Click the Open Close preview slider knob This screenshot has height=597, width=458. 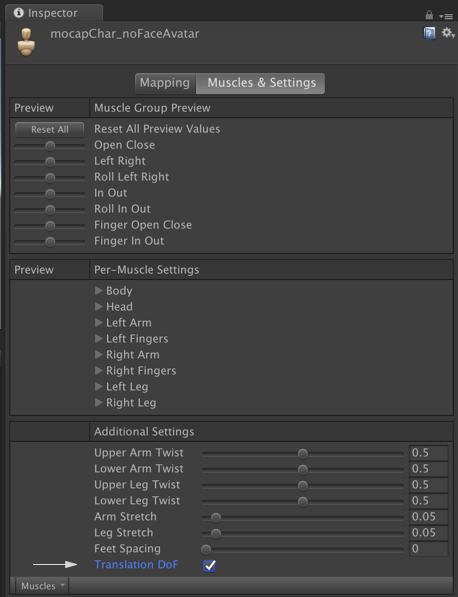pos(50,146)
